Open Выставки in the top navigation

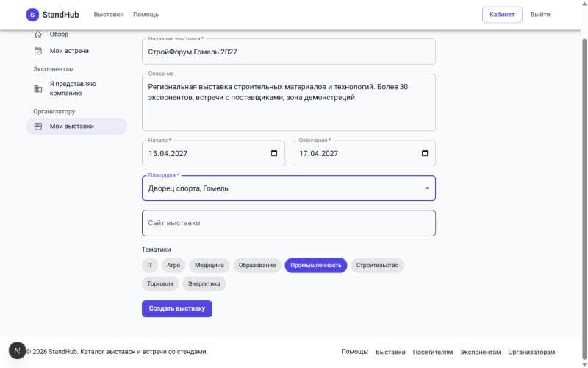pyautogui.click(x=109, y=15)
